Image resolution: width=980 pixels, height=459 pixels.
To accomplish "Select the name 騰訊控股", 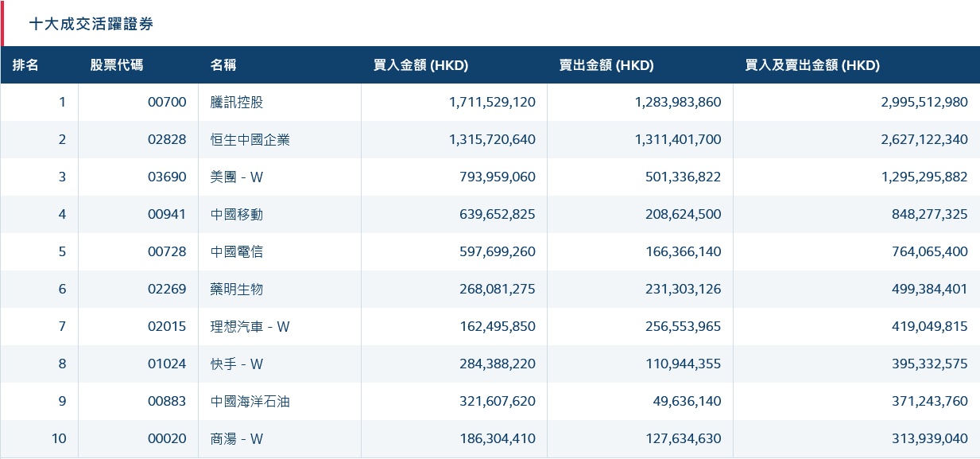I will pos(237,102).
